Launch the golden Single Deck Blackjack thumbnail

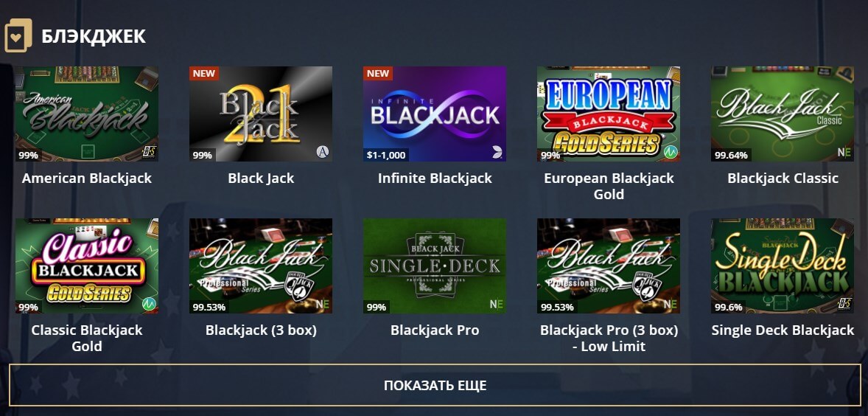783,266
